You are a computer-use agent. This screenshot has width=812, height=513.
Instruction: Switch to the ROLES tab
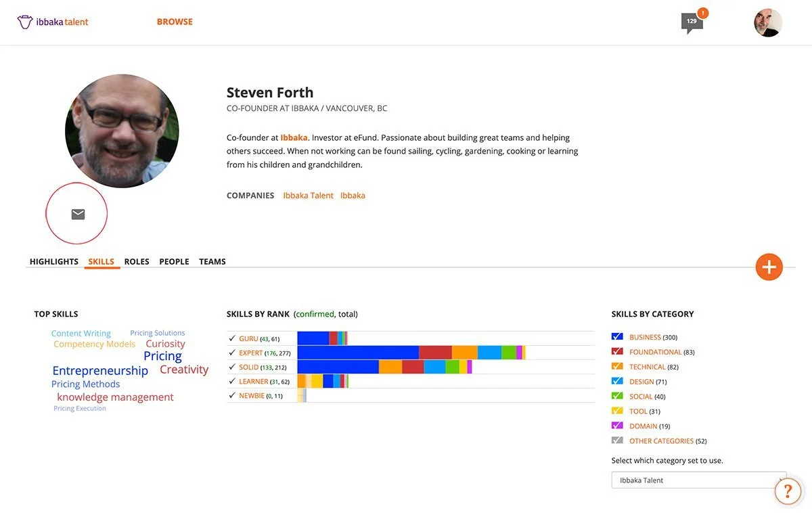tap(137, 261)
